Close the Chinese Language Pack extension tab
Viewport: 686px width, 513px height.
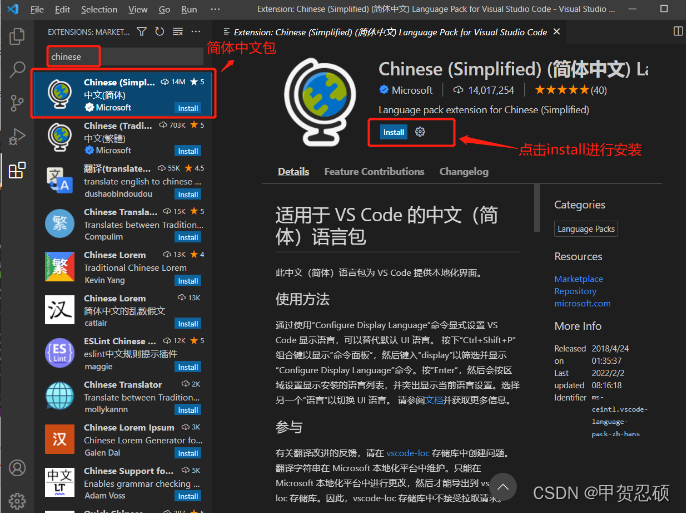[556, 31]
